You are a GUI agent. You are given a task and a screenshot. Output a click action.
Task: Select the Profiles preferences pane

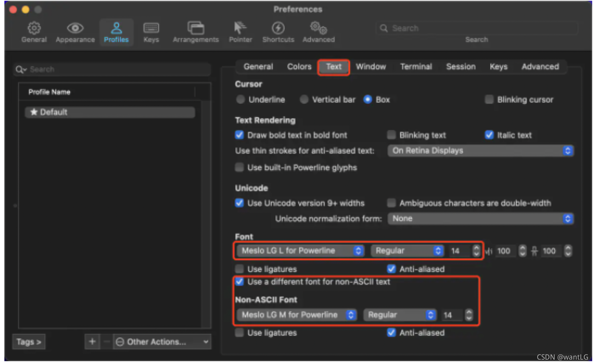coord(116,32)
